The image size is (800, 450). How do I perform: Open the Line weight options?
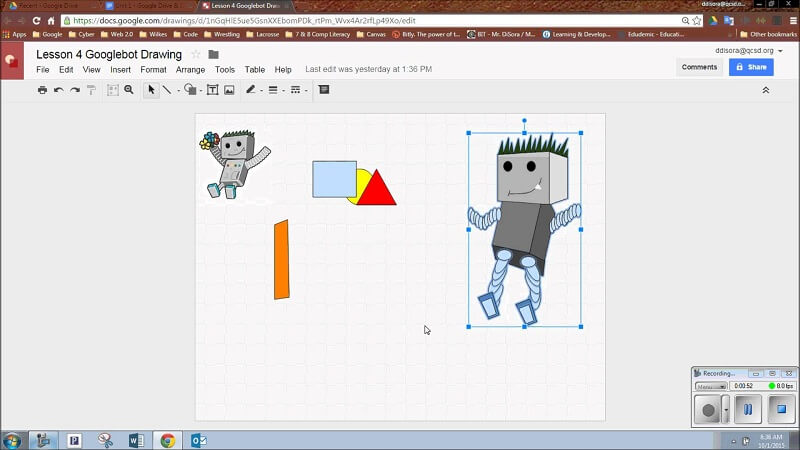[273, 90]
